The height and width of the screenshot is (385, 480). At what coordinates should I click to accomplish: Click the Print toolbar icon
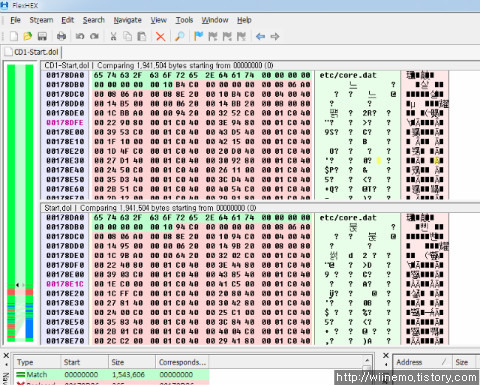(61, 36)
